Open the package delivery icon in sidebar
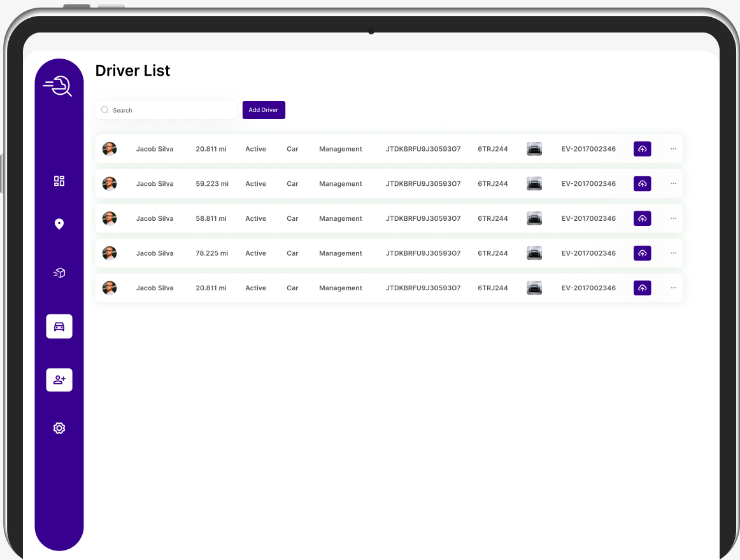This screenshot has width=740, height=560. click(x=59, y=273)
